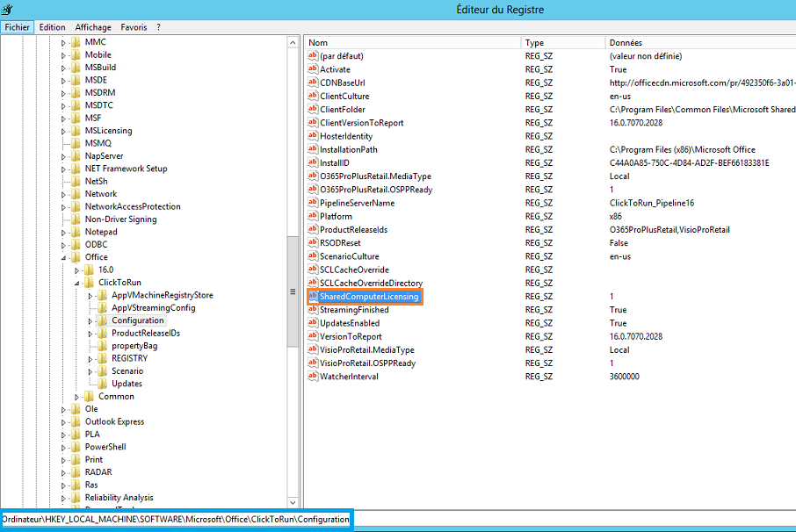
Task: Open the Affichage menu
Action: click(x=93, y=27)
